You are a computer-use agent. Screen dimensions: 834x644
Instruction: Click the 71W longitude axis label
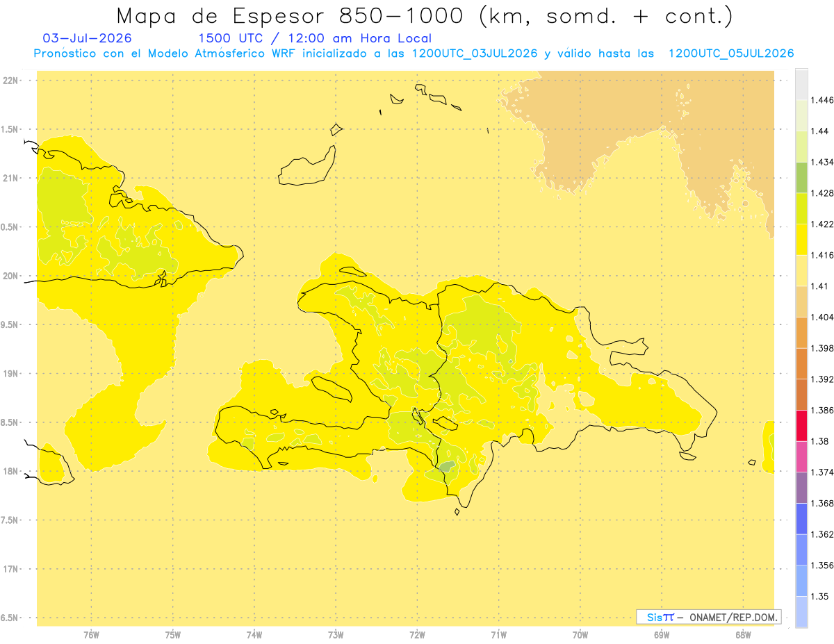(x=498, y=634)
